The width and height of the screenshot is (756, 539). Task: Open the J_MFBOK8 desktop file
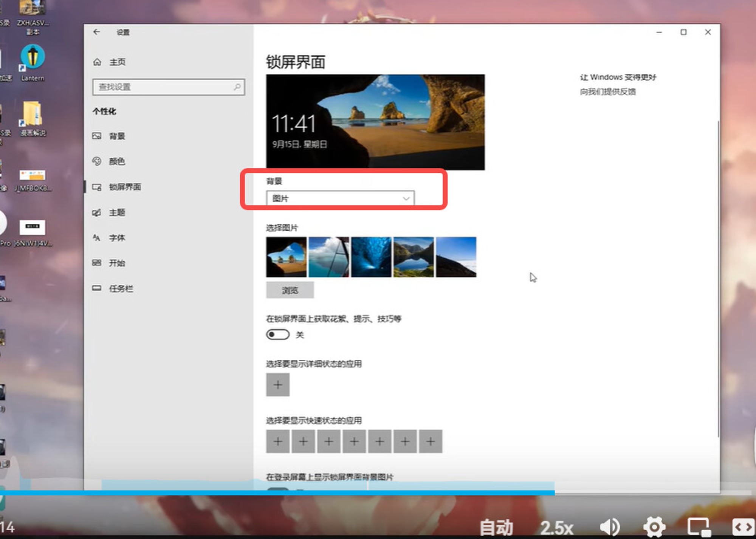(x=33, y=180)
